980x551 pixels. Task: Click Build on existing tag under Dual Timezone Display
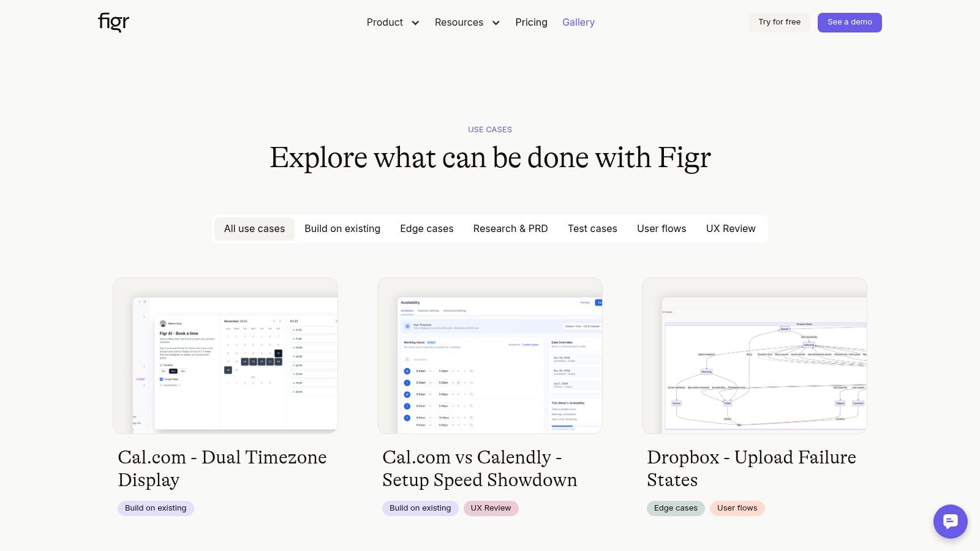156,508
